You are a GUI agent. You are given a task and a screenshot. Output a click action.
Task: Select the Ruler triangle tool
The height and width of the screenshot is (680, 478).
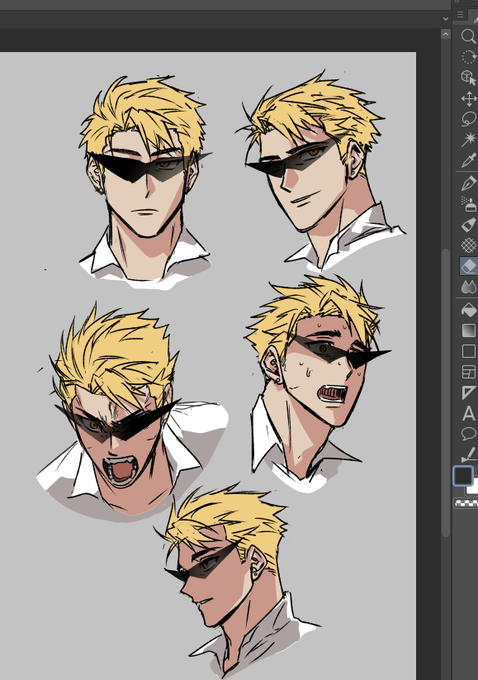point(468,392)
